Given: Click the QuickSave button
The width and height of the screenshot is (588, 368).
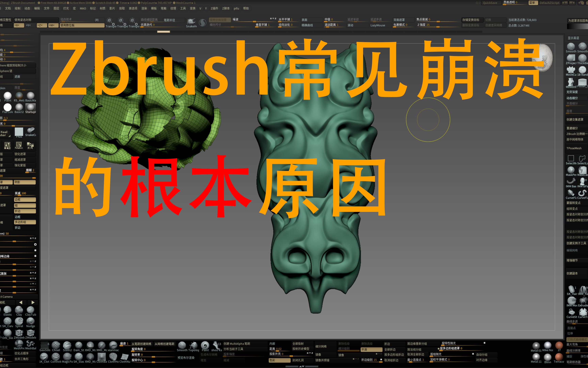Looking at the screenshot, I should click(x=491, y=3).
